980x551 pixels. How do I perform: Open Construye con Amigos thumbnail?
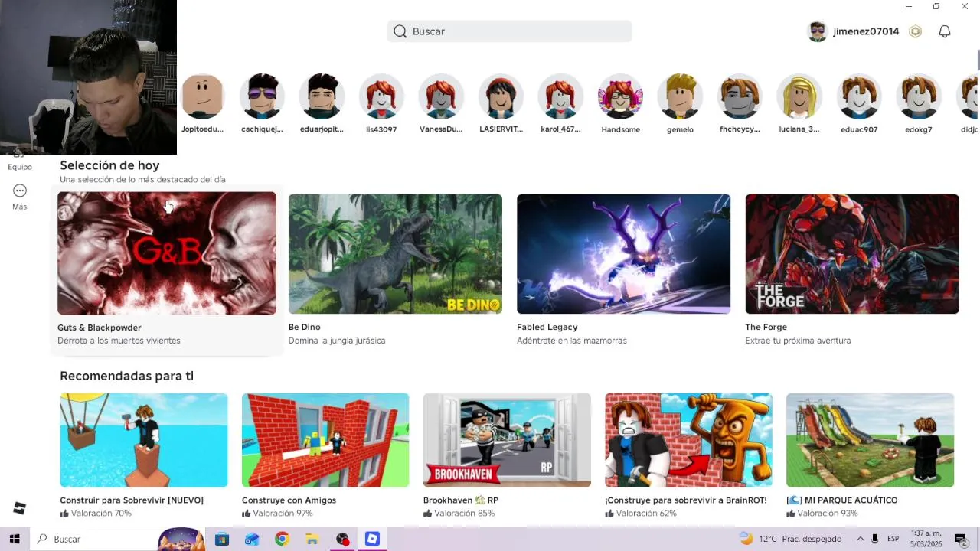click(325, 440)
